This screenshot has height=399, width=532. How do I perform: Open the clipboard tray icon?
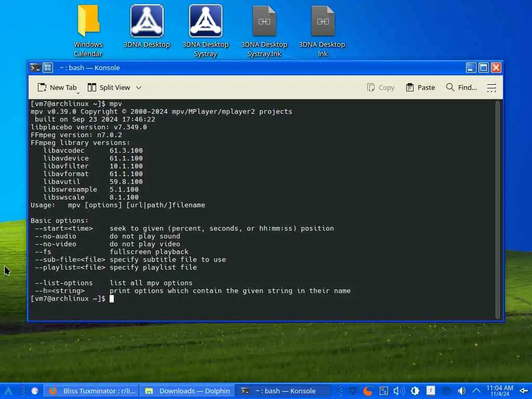(383, 391)
